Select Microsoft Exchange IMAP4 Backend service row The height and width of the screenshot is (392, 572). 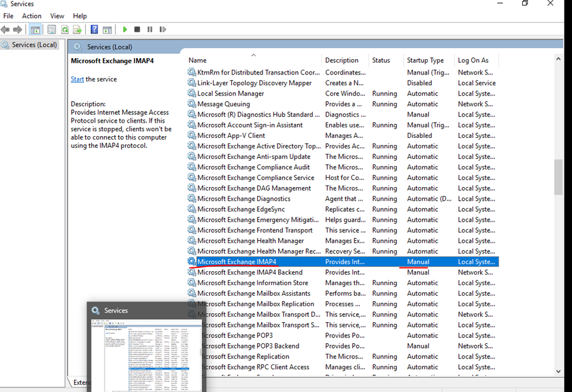250,272
